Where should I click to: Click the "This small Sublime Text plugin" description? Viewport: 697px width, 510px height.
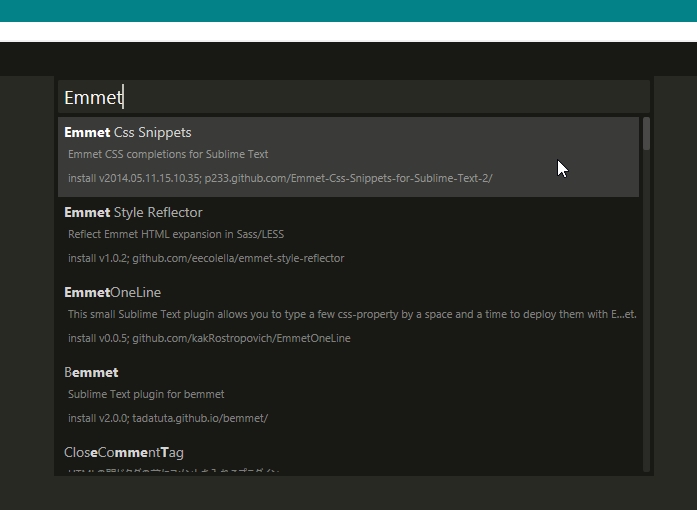[352, 314]
